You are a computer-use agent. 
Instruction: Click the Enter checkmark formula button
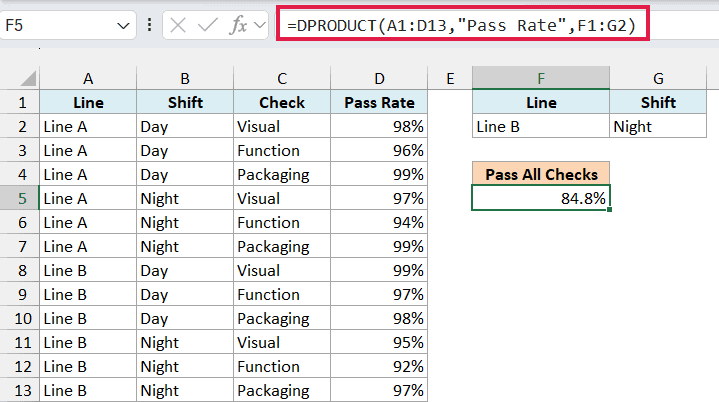click(x=207, y=25)
